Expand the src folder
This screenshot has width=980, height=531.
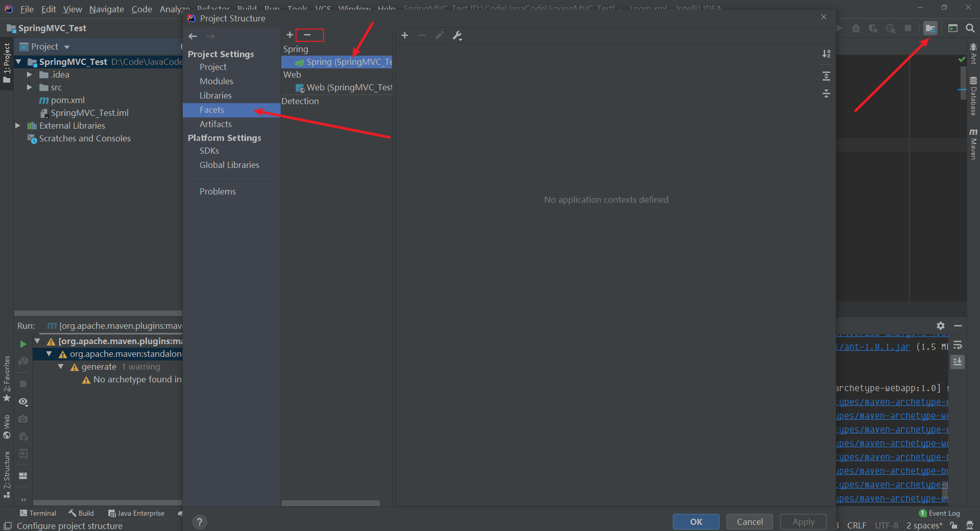coord(30,87)
